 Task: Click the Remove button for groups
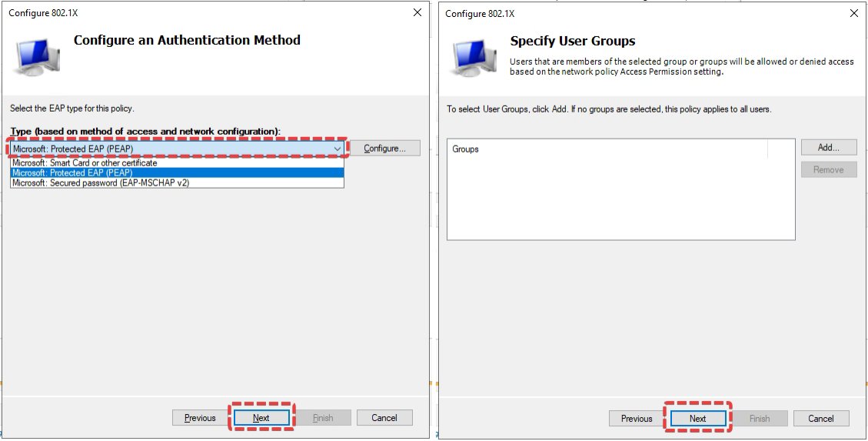[x=828, y=170]
